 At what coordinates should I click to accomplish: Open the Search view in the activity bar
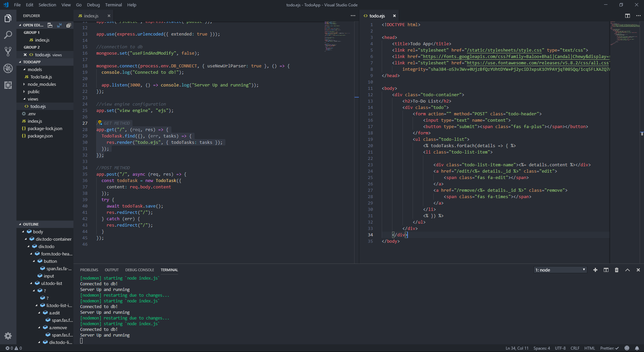[x=8, y=35]
